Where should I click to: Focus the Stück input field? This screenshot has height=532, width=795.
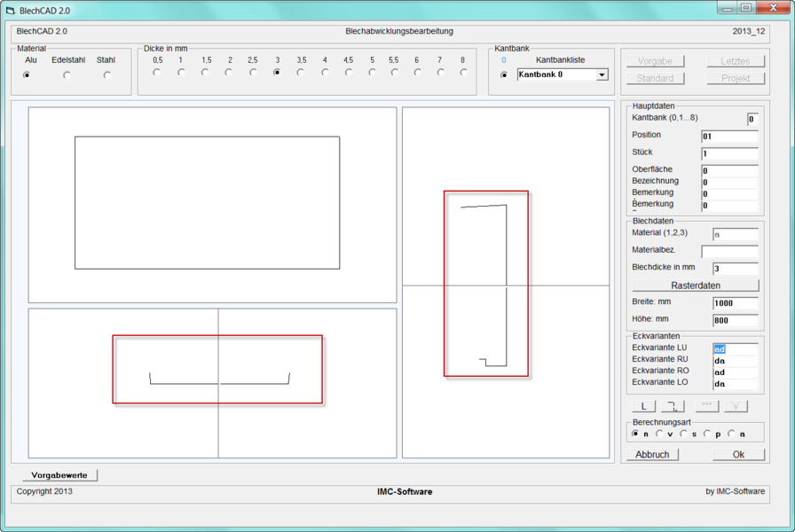(729, 153)
